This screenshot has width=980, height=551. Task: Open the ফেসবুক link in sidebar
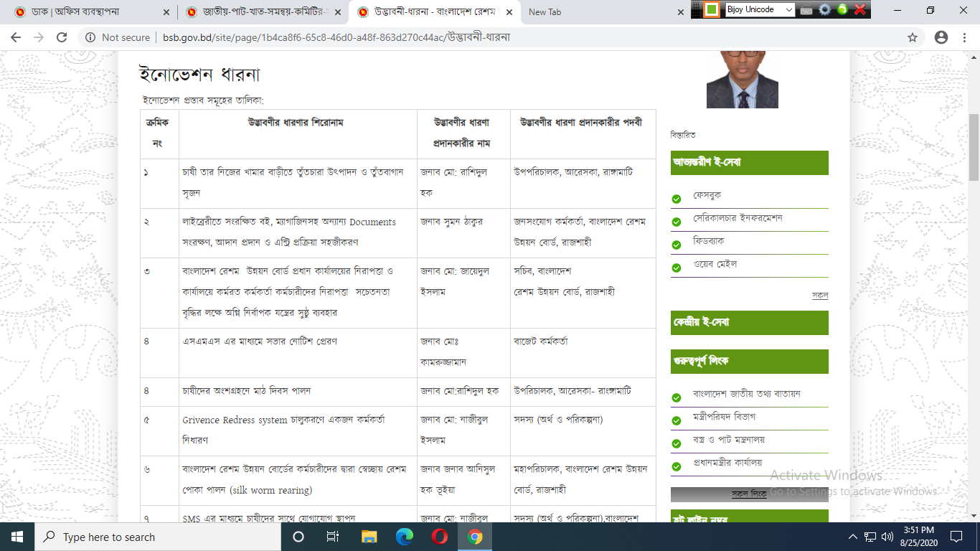pos(707,195)
